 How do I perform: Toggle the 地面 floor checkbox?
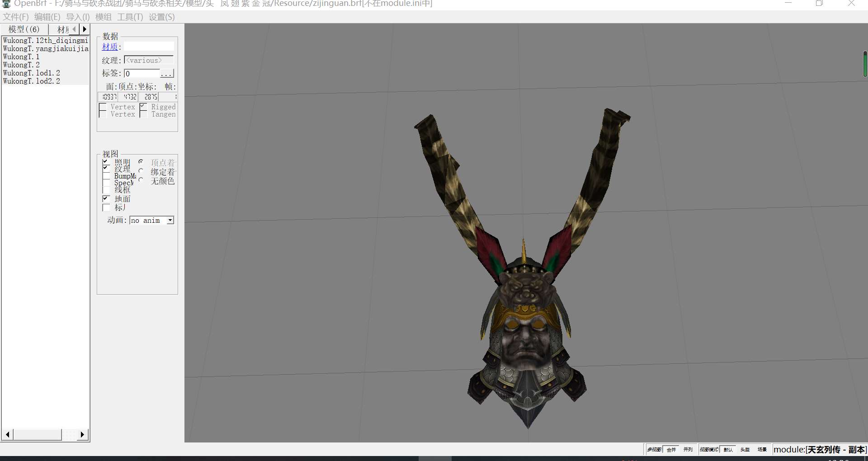pos(106,199)
